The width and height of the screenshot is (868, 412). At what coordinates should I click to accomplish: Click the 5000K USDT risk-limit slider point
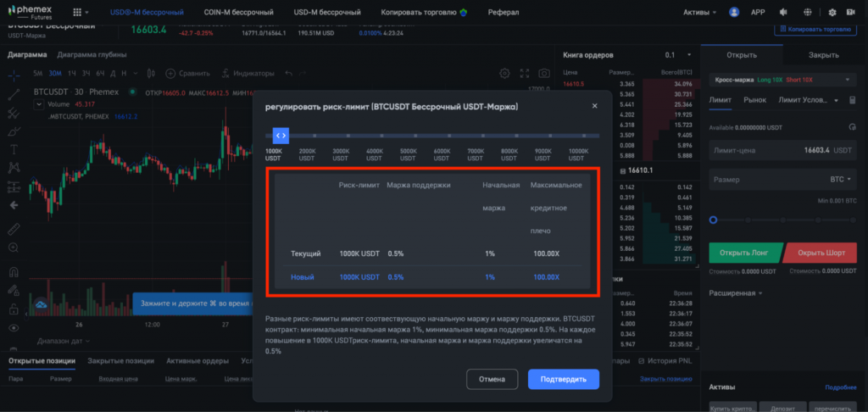pyautogui.click(x=415, y=135)
